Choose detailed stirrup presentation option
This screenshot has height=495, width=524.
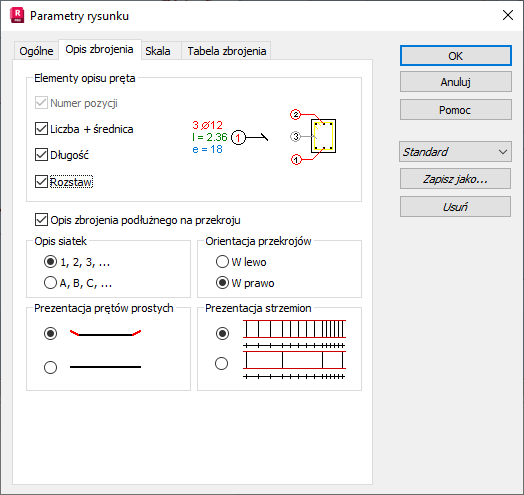[x=222, y=333]
